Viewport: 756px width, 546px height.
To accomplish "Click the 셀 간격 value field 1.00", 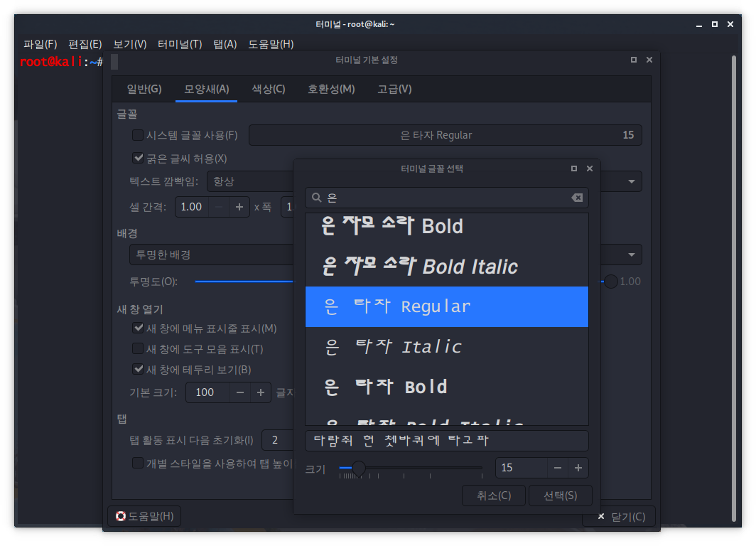I will coord(192,207).
